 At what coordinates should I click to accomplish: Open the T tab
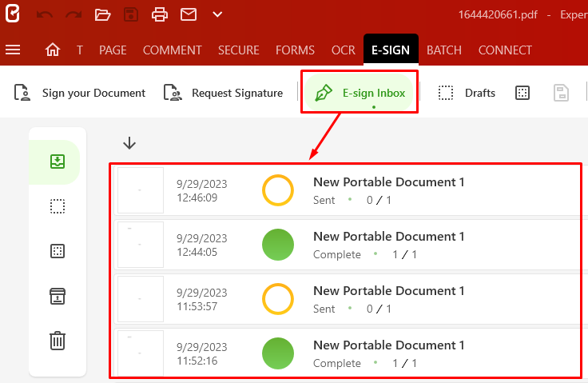click(80, 50)
